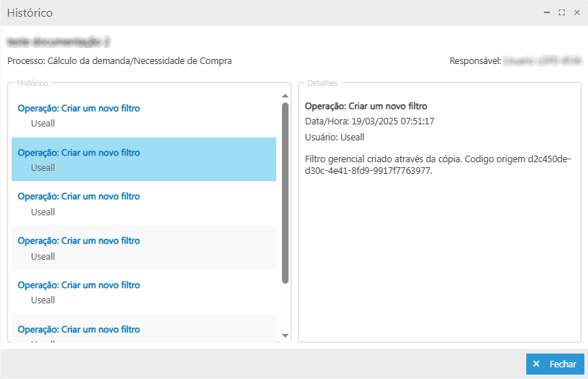Viewport: 588px width, 379px height.
Task: Click the history list scroll down arrow
Action: (285, 335)
